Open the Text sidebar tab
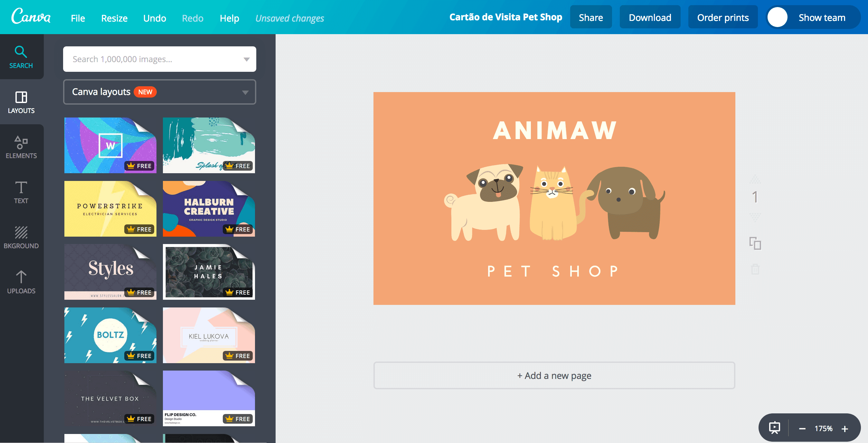Screen dimensions: 868x443 21,192
